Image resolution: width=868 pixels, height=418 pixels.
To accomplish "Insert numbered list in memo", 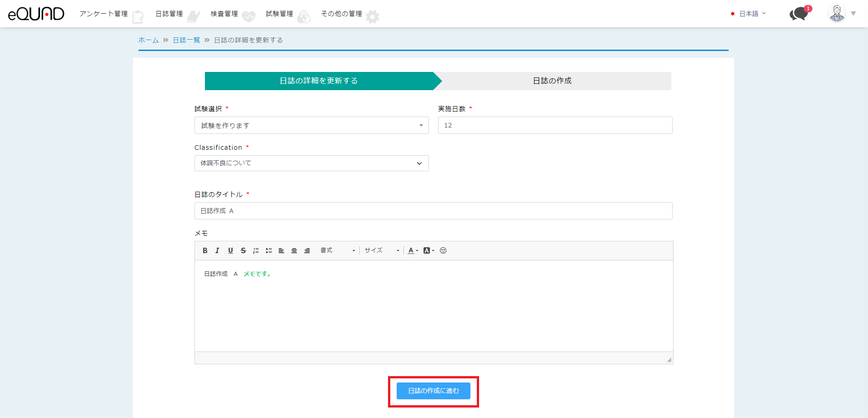I will [256, 250].
